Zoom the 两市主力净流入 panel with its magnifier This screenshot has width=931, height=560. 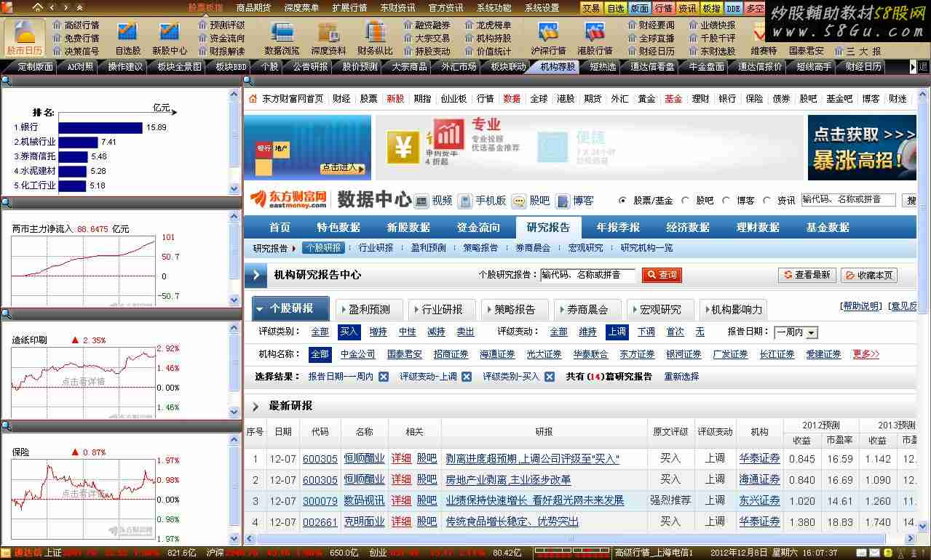(7, 204)
